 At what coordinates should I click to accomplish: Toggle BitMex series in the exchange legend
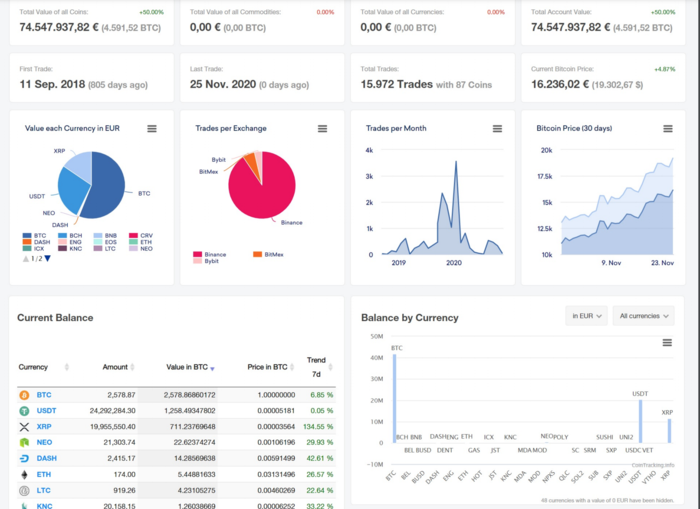pos(270,257)
